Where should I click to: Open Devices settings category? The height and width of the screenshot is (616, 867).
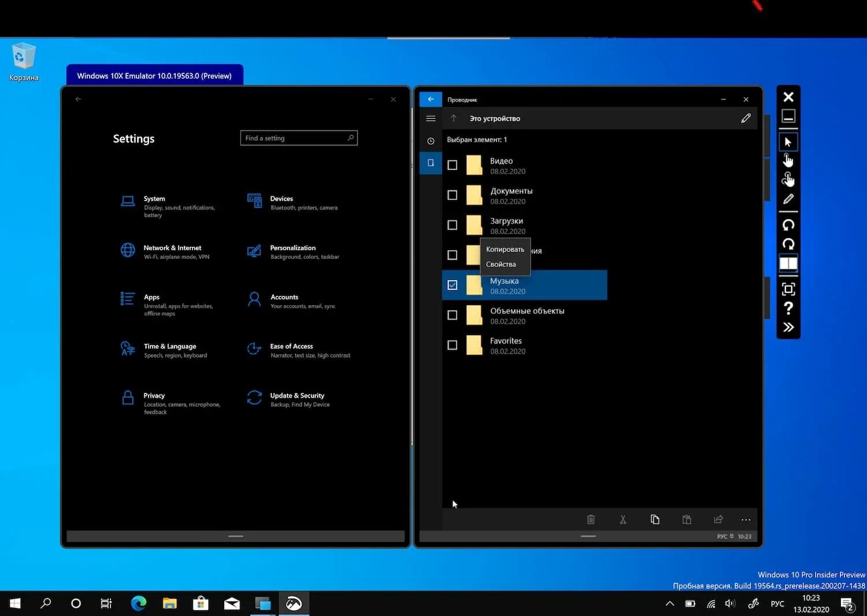tap(292, 203)
